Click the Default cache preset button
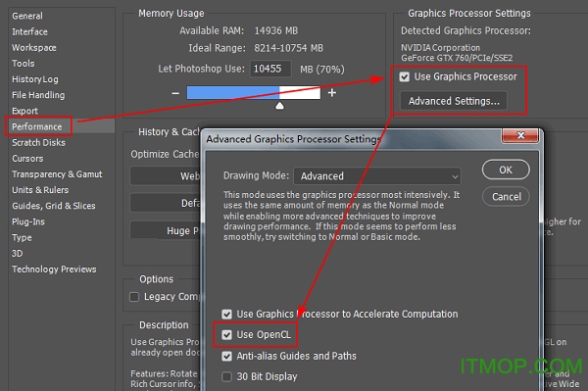 click(165, 203)
